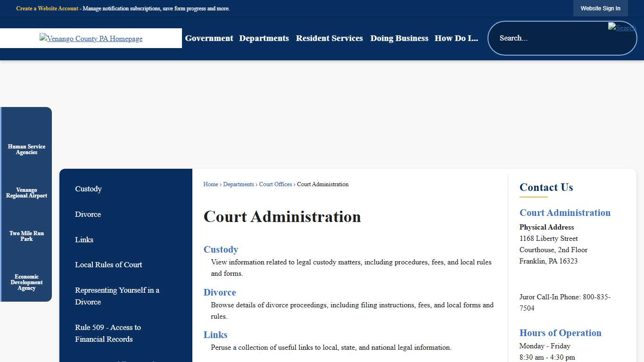Visit the Venango Regional Airport page

point(26,193)
